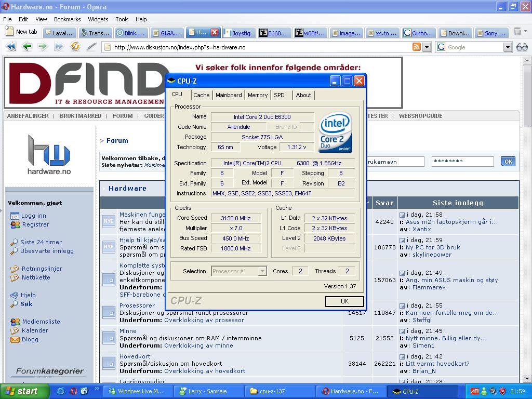
Task: Switch to Ortho... tab
Action: click(x=419, y=33)
